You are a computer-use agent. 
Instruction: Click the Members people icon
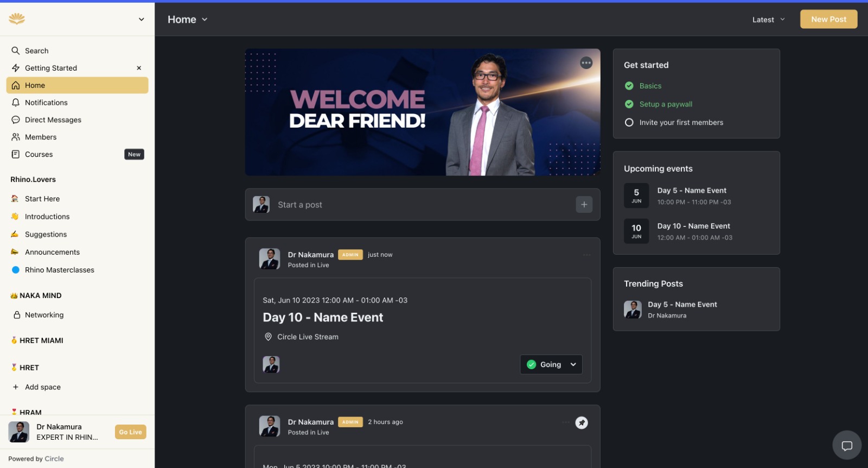point(16,137)
